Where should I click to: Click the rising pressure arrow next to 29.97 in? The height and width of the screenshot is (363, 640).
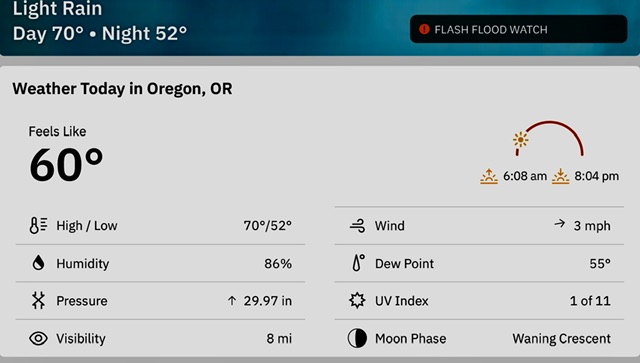(232, 301)
